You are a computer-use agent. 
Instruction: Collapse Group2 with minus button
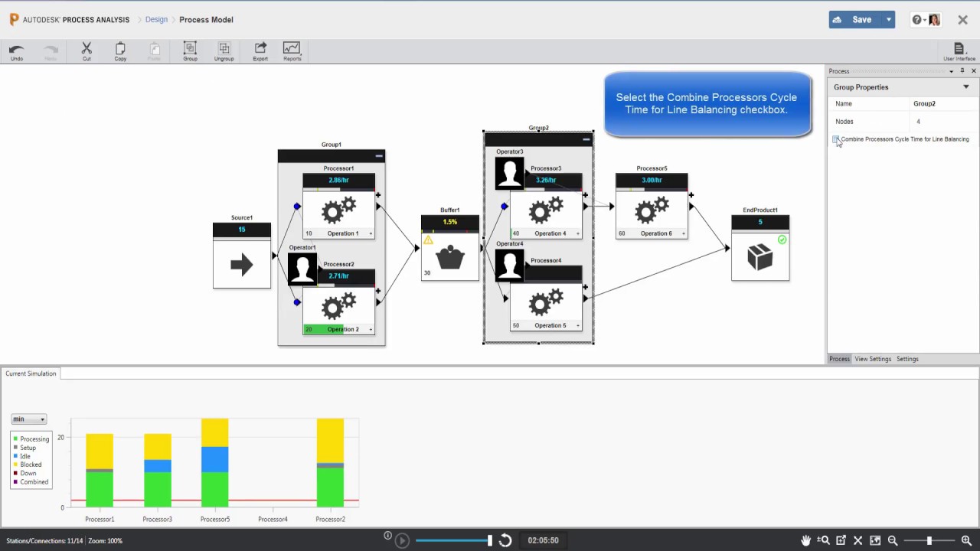coord(586,139)
